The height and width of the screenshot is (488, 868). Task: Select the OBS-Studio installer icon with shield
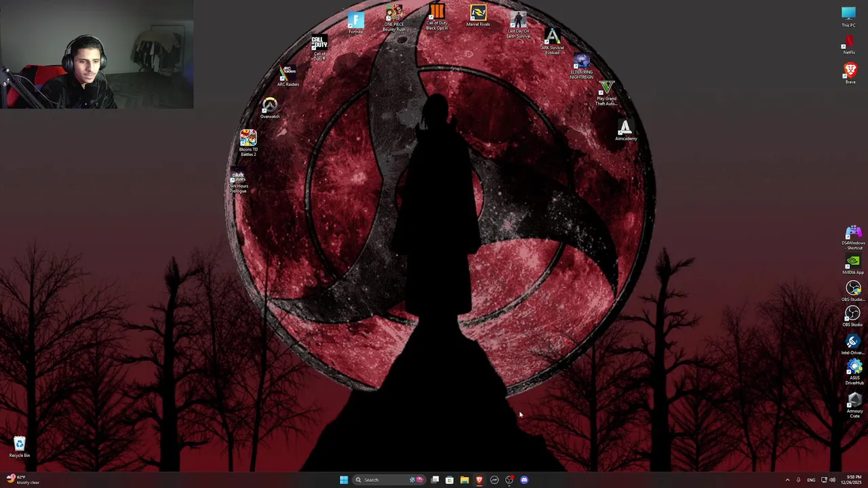coord(853,291)
